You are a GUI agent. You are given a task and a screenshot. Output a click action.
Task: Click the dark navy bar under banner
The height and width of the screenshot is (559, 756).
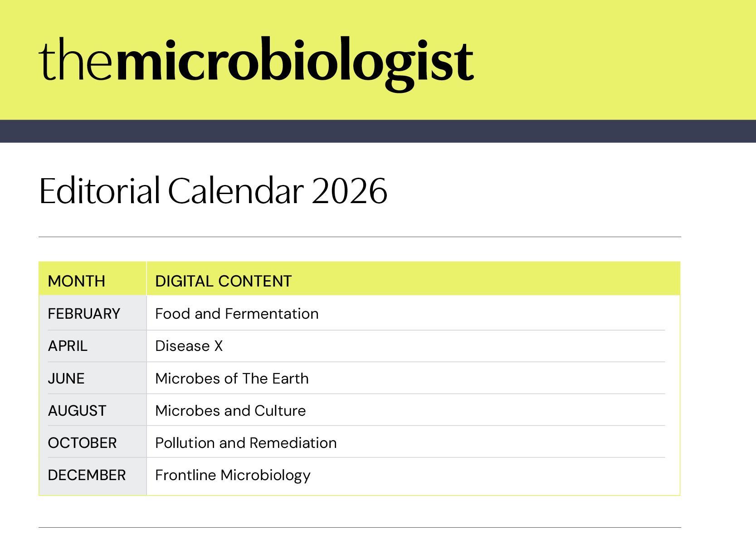378,131
